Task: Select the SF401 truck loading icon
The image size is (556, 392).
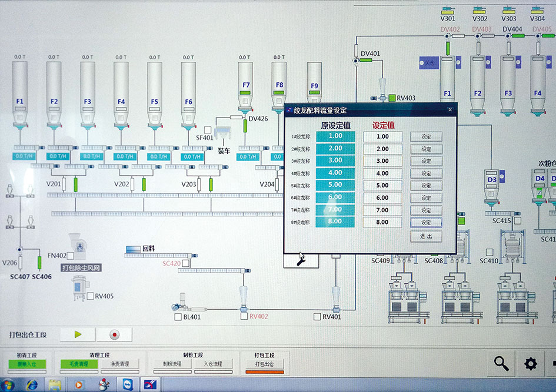Action: pos(224,133)
